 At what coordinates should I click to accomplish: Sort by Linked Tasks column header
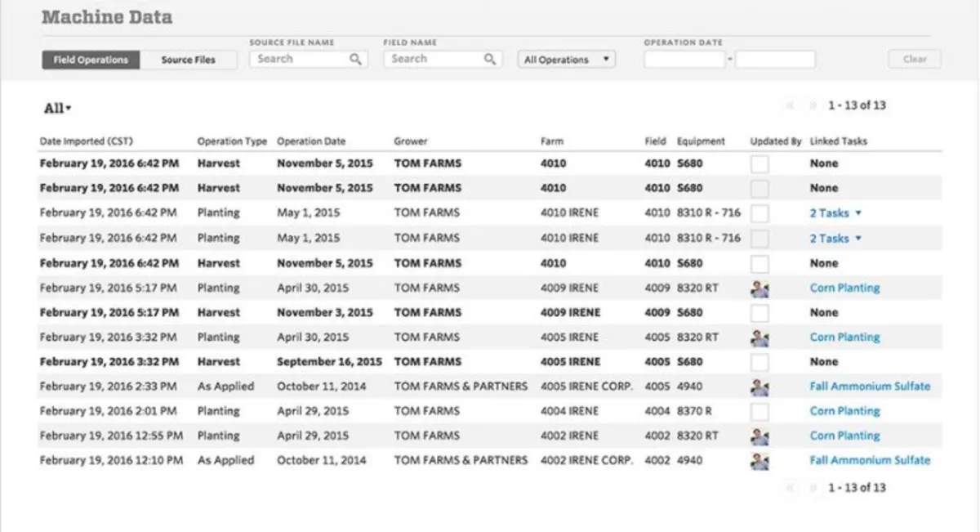[x=838, y=141]
